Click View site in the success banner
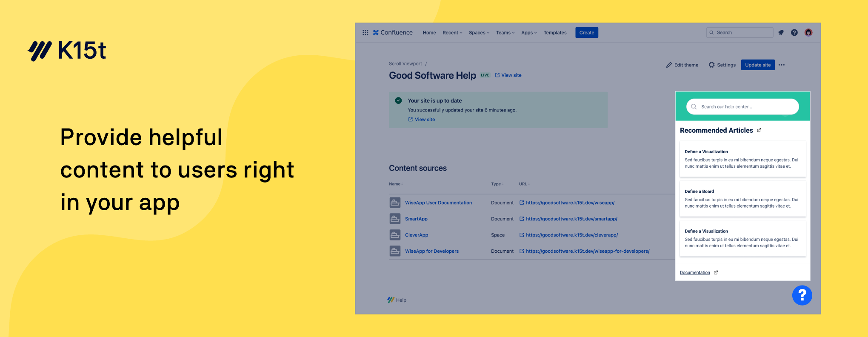This screenshot has width=868, height=337. coord(421,120)
